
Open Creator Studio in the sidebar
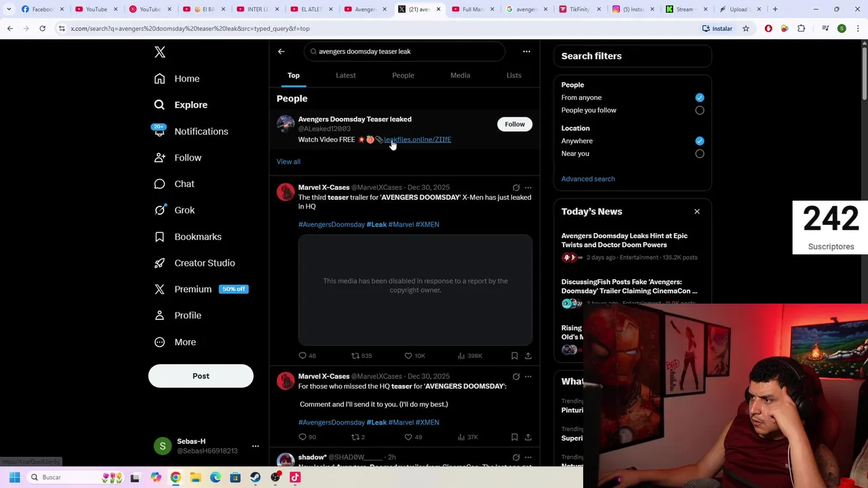tap(195, 263)
